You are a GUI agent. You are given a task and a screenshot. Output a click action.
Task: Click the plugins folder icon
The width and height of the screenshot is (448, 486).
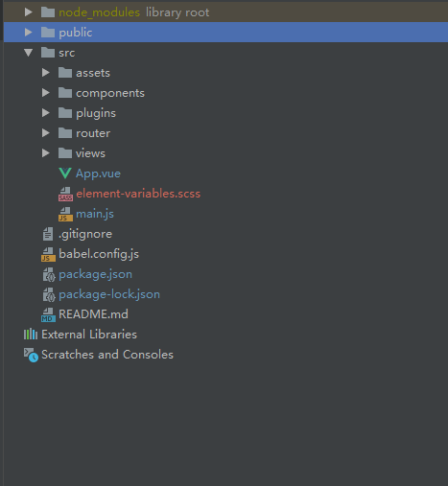pyautogui.click(x=65, y=113)
